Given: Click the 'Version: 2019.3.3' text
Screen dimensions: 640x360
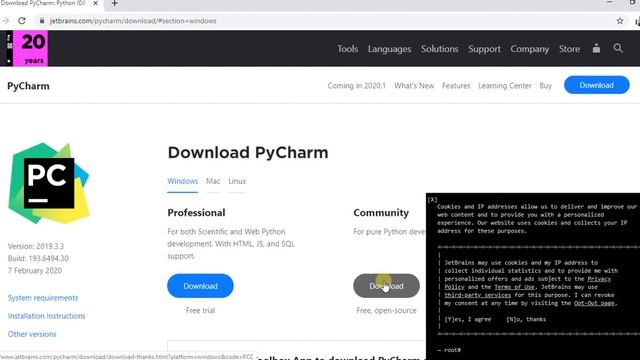Looking at the screenshot, I should tap(36, 246).
